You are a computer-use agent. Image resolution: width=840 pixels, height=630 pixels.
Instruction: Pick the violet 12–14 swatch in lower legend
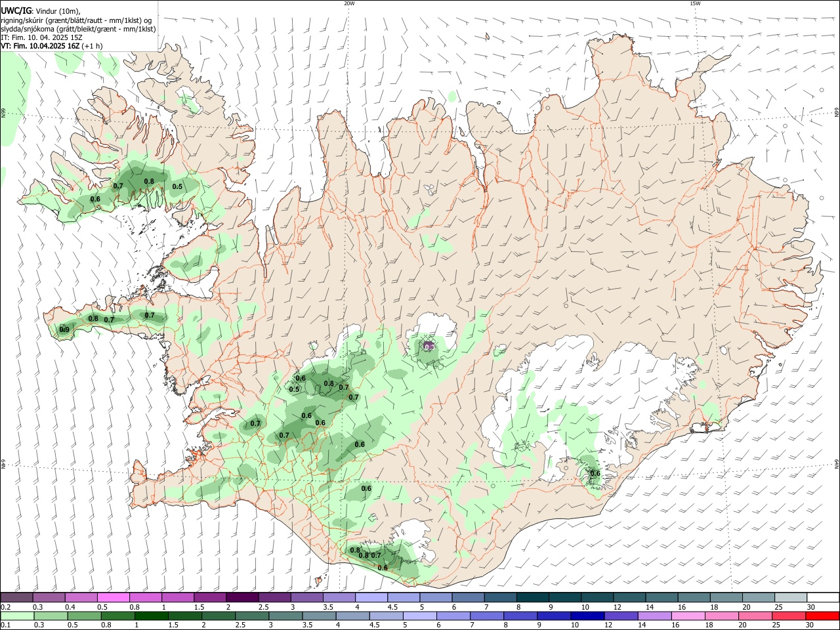click(x=623, y=616)
